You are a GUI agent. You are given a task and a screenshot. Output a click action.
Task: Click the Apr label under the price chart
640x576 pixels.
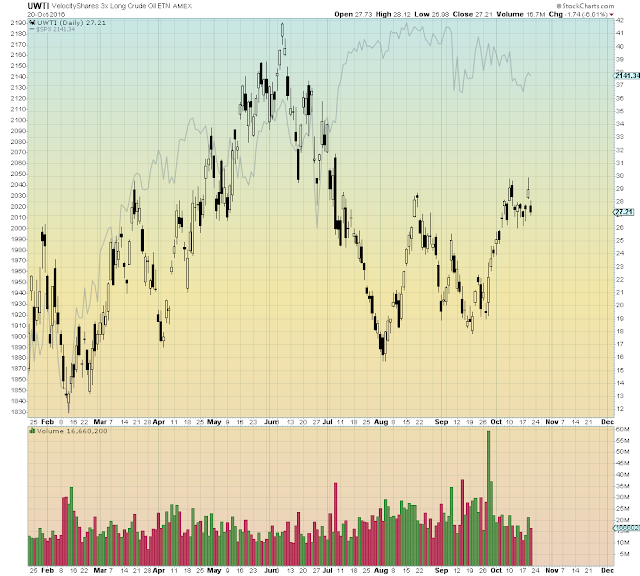tap(159, 422)
